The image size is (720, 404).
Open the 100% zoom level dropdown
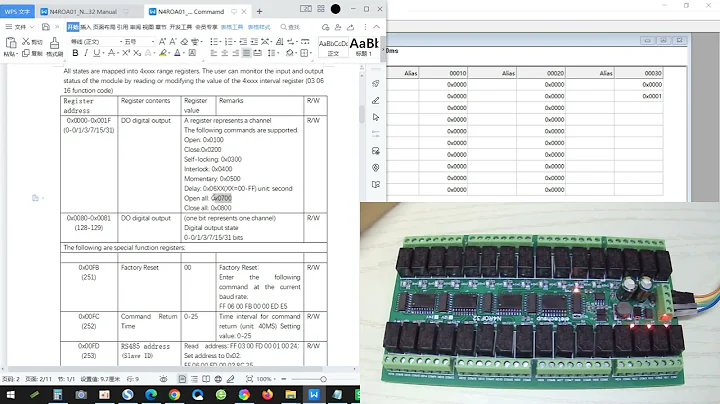(266, 379)
